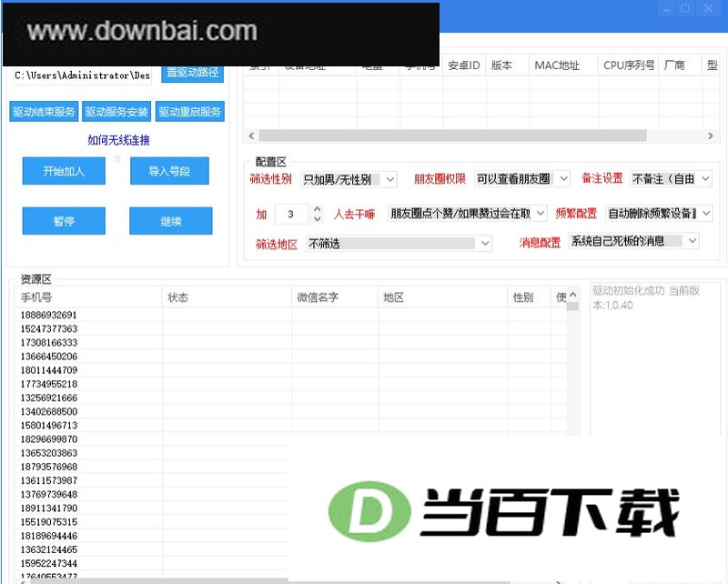Click the MAC地址 column header
Viewport: 728px width, 584px height.
click(563, 65)
